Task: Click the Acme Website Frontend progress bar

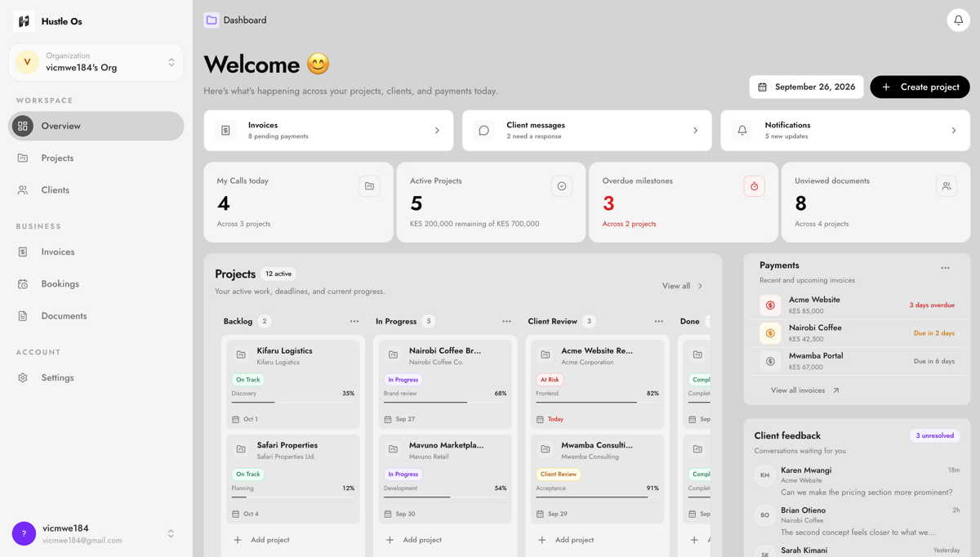Action: [x=597, y=402]
